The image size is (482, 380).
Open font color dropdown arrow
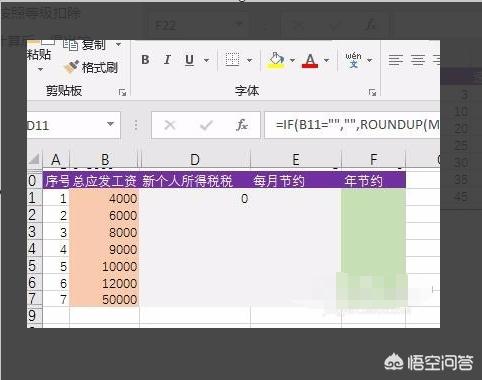(327, 60)
